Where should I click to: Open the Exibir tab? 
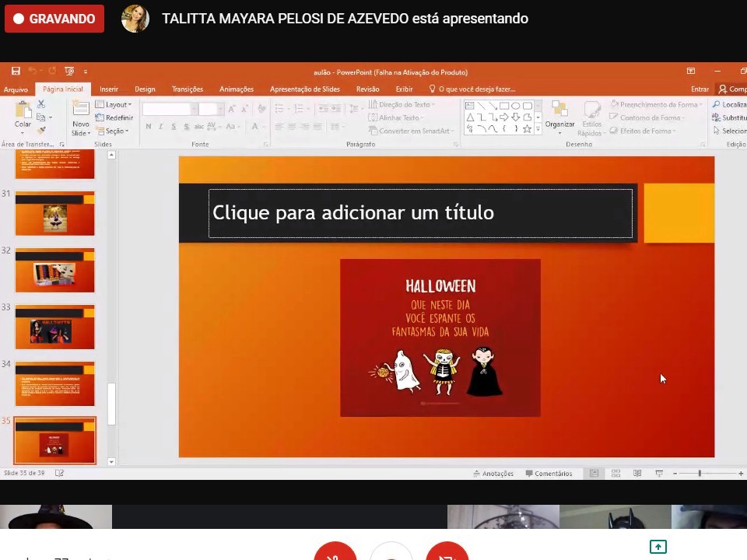(404, 89)
